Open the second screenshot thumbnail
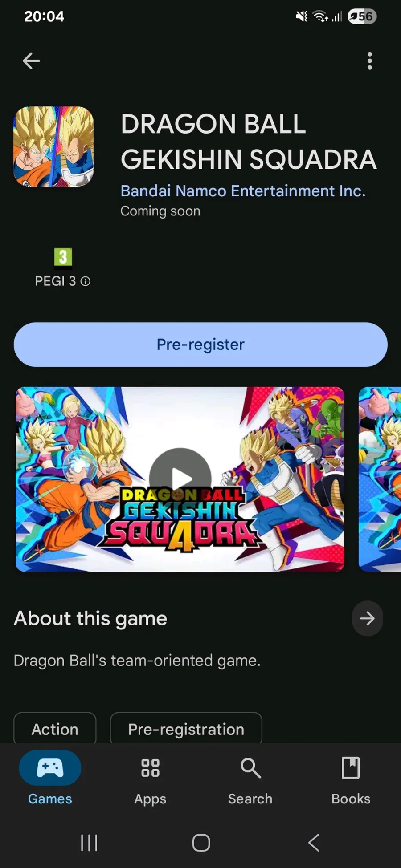The height and width of the screenshot is (868, 401). point(380,479)
